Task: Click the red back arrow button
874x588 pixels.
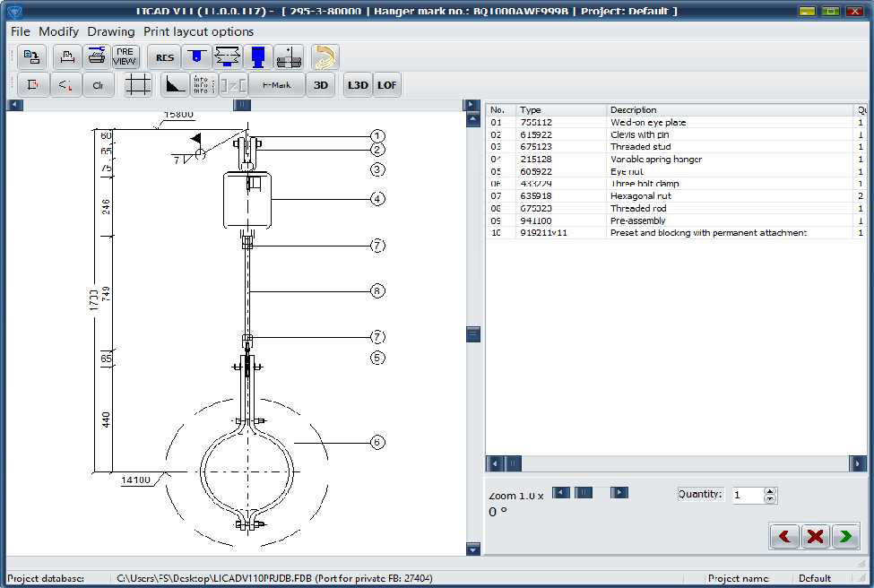Action: pos(785,536)
